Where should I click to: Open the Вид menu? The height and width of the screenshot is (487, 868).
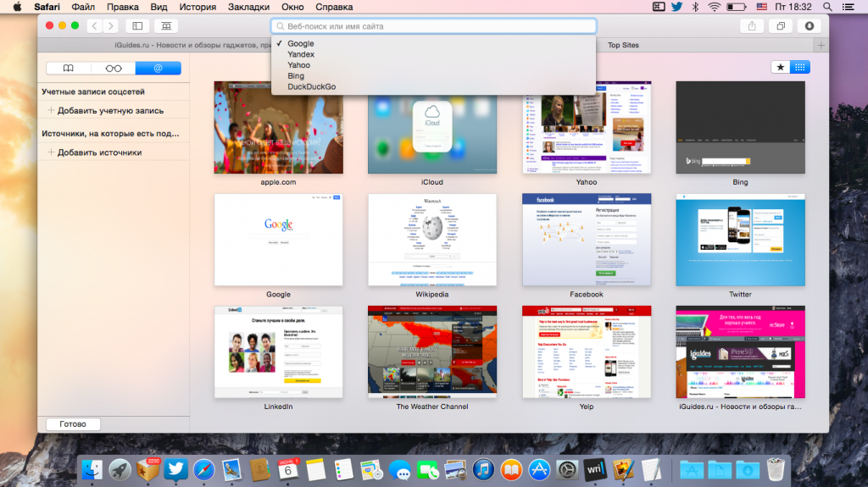159,7
